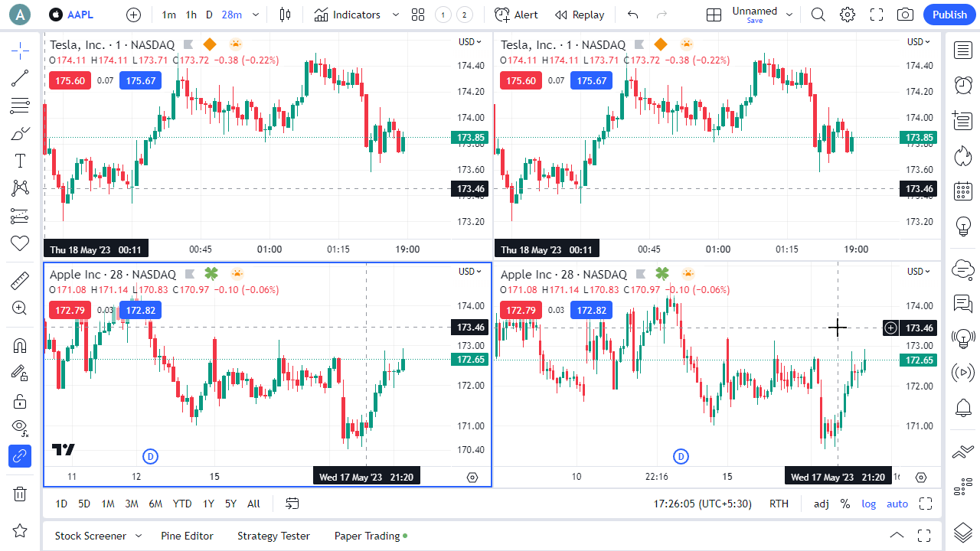Screen dimensions: 980x551
Task: Open the timeframe dropdown next to 28m
Action: tap(256, 14)
